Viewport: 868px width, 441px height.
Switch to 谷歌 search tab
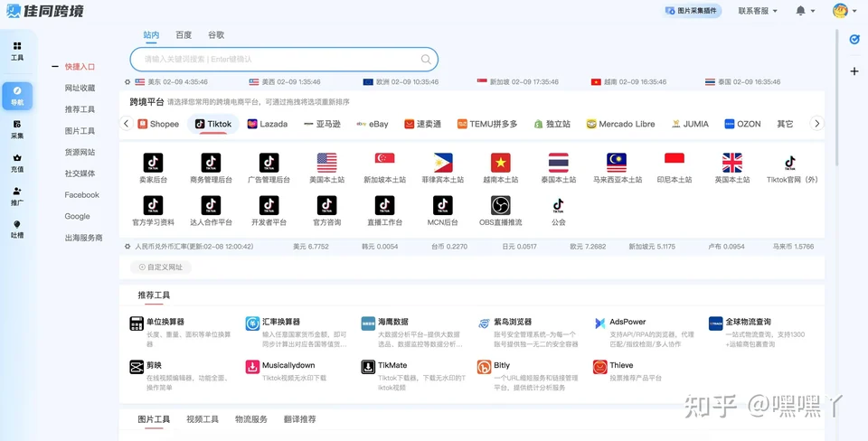(x=216, y=35)
